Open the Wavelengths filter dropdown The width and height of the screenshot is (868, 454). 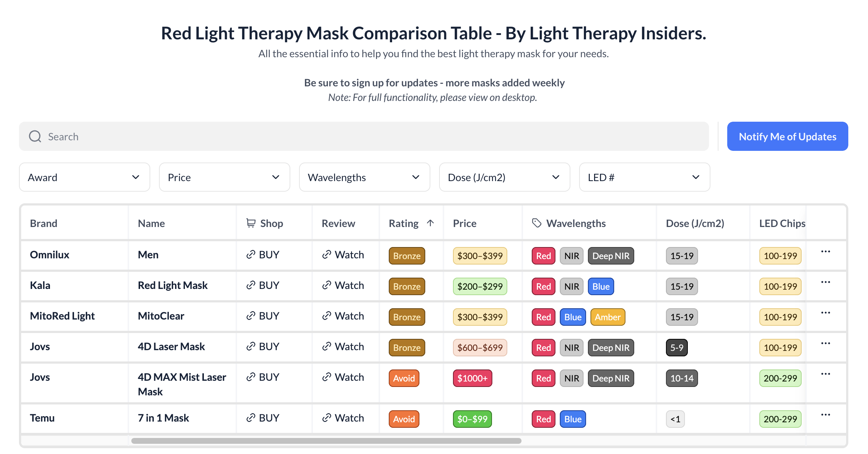click(365, 177)
